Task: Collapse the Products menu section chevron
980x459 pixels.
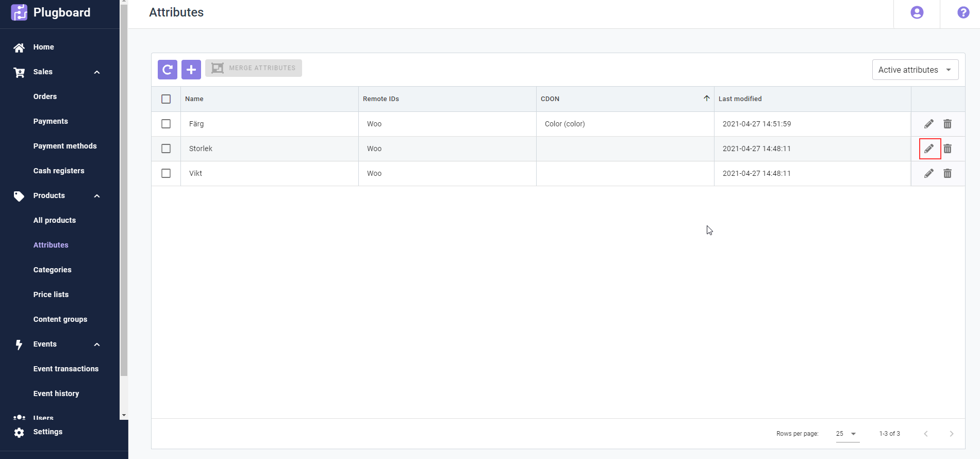Action: point(97,196)
